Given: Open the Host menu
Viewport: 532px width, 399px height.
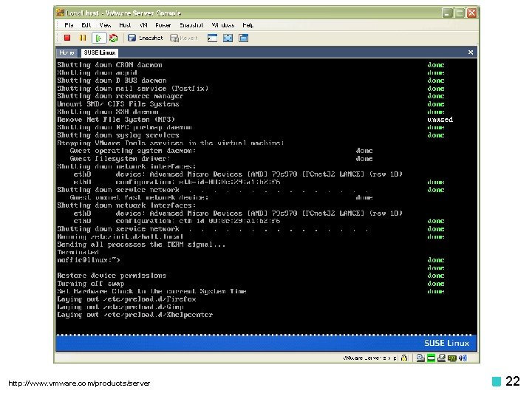Looking at the screenshot, I should point(125,25).
